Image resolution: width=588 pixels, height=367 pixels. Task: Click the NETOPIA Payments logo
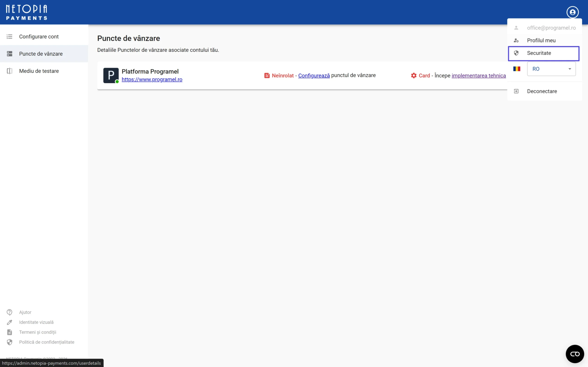pyautogui.click(x=26, y=12)
